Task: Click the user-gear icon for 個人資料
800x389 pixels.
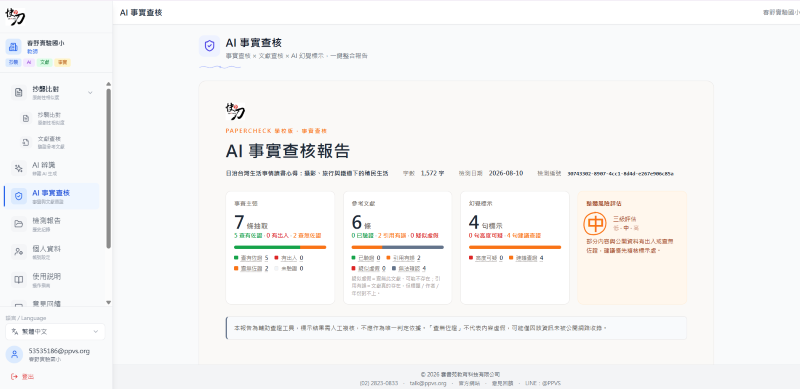Action: [19, 252]
